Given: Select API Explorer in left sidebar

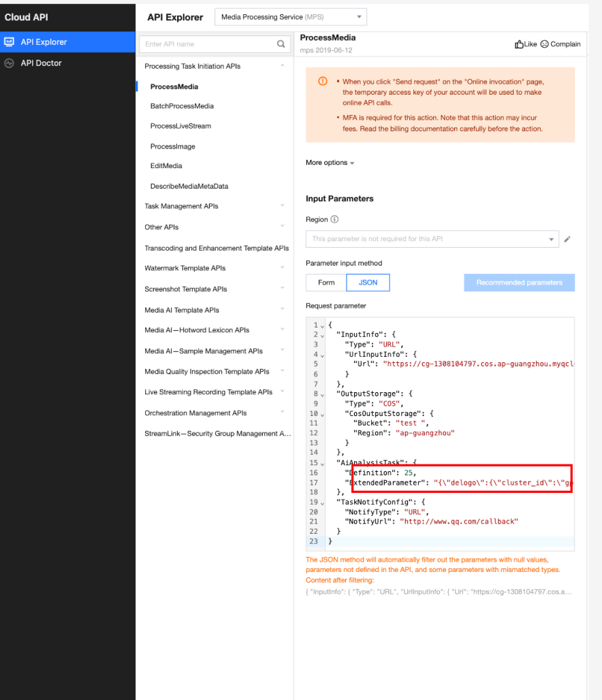Looking at the screenshot, I should 67,42.
